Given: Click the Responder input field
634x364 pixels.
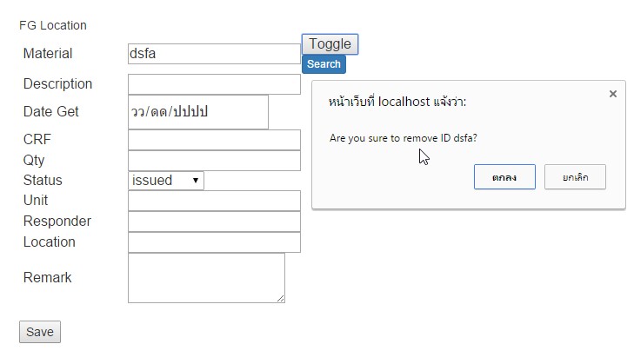Looking at the screenshot, I should point(214,222).
